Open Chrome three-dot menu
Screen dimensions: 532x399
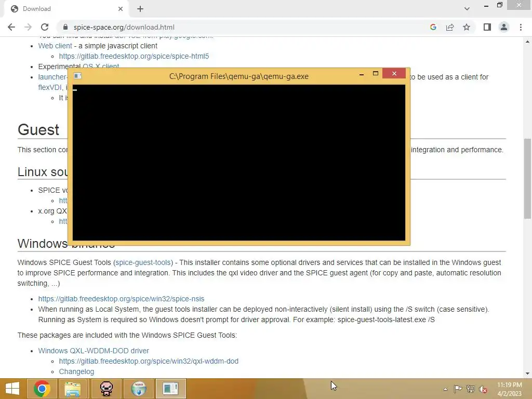click(521, 27)
